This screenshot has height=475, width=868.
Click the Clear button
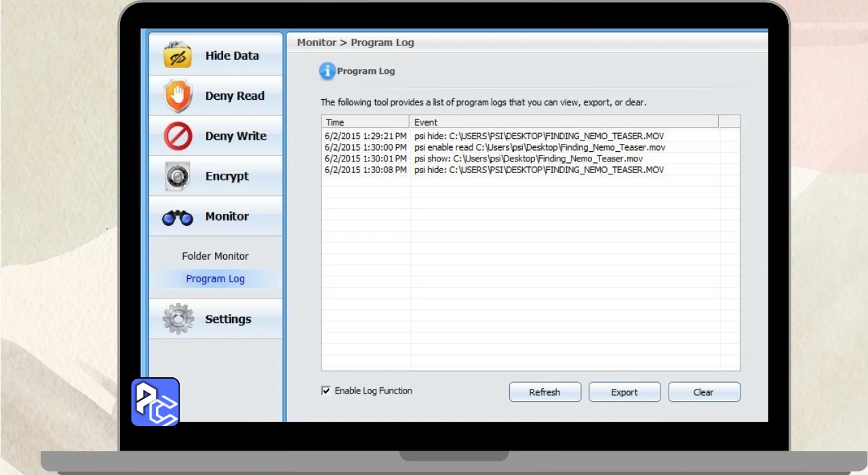[x=704, y=392]
